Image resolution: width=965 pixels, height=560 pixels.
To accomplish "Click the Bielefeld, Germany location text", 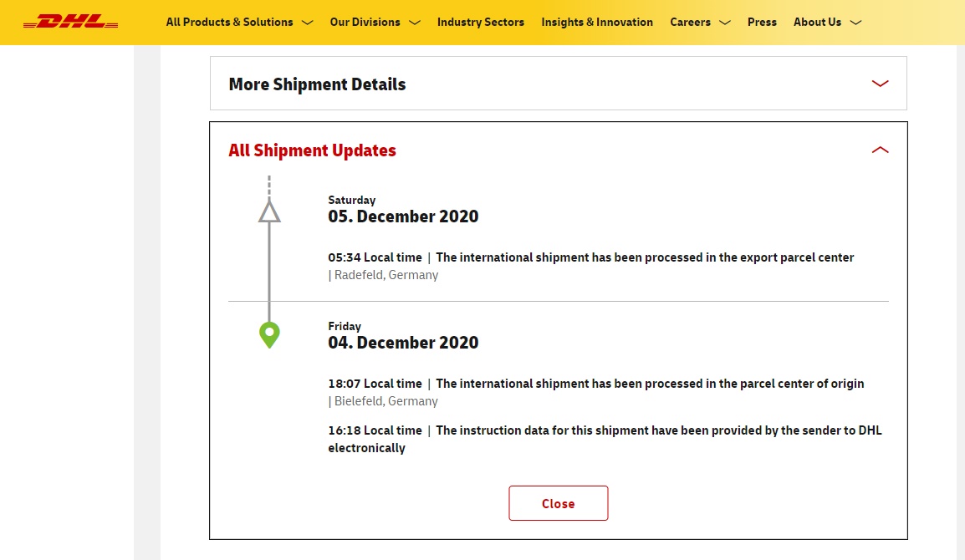I will pos(385,401).
